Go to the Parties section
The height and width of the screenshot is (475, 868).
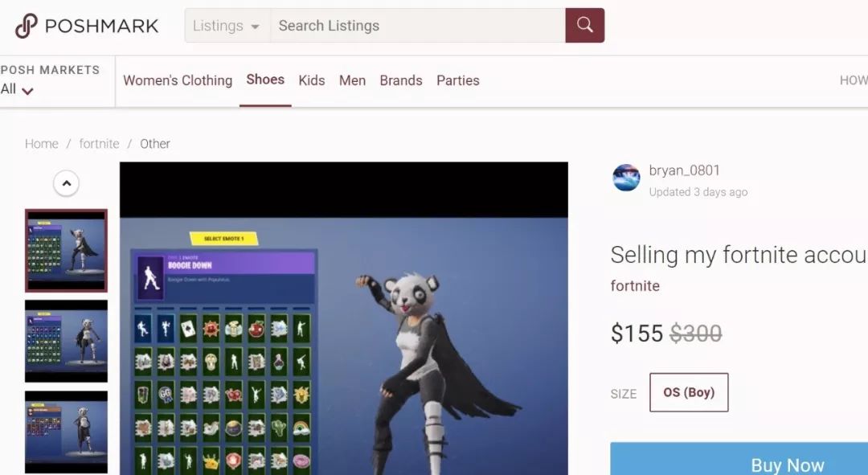tap(458, 80)
